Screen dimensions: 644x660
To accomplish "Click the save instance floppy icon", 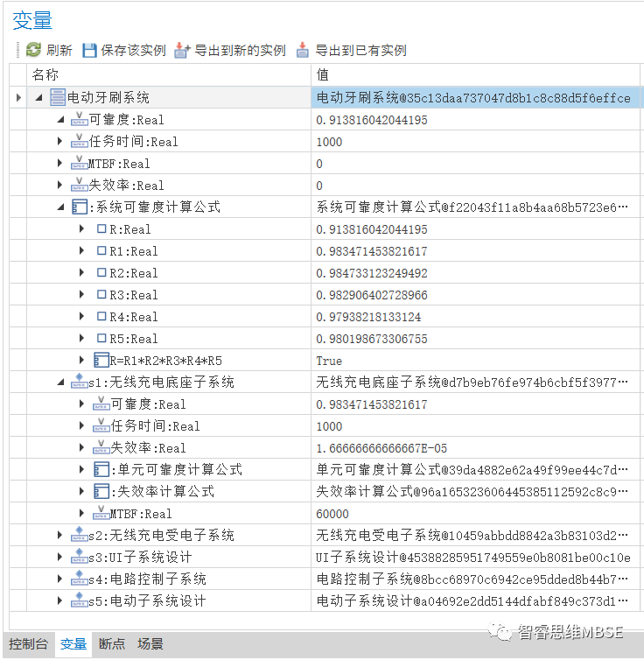I will (x=89, y=50).
